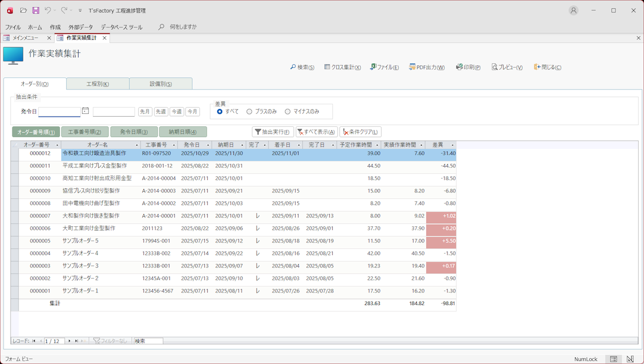Open the 外部データ ribbon menu

click(x=80, y=27)
